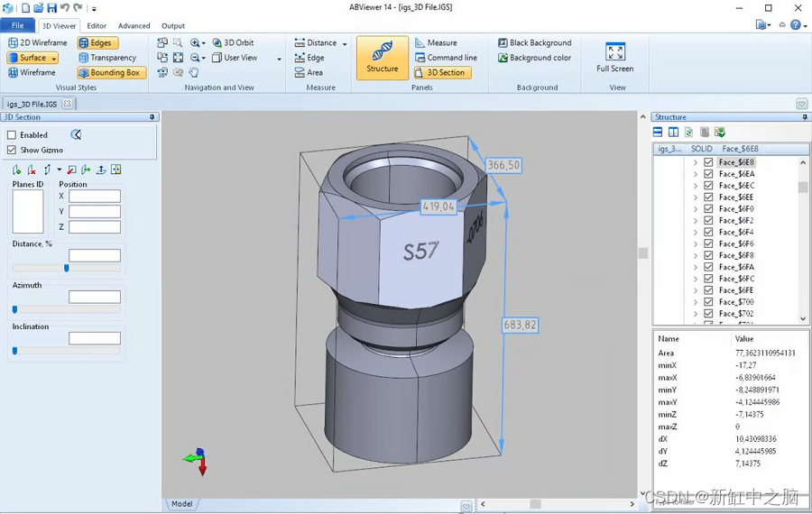Click the Zoom Window magnifier icon

178,42
